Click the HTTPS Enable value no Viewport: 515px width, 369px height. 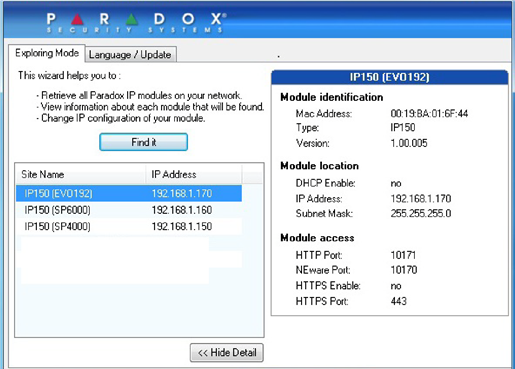pos(396,286)
